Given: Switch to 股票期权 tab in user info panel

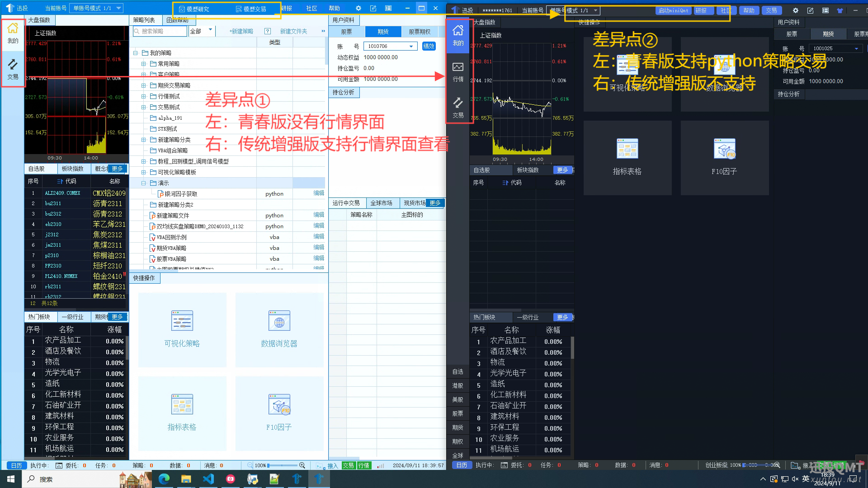Looking at the screenshot, I should click(x=419, y=32).
